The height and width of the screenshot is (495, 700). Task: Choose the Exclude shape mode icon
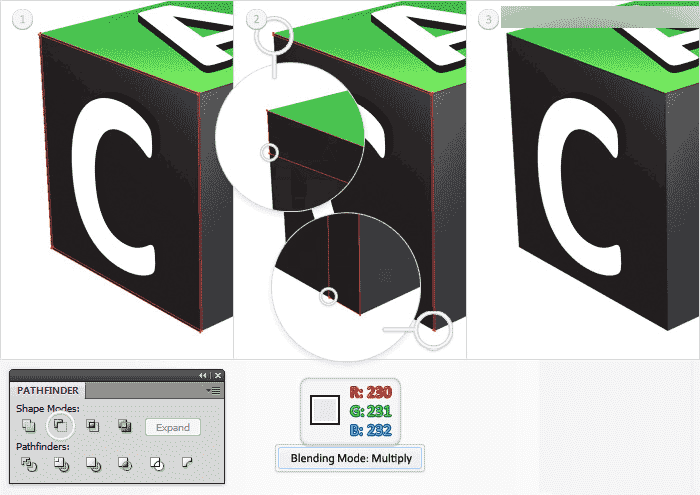[125, 426]
